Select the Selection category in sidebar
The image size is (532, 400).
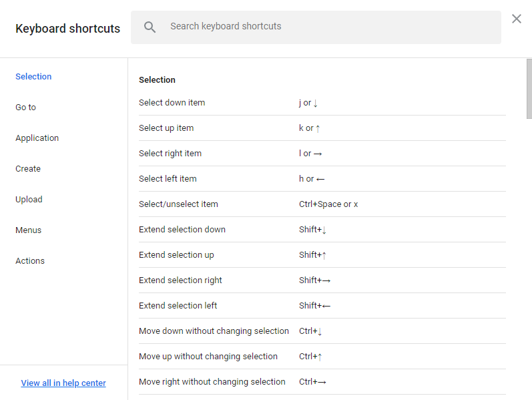coord(33,76)
